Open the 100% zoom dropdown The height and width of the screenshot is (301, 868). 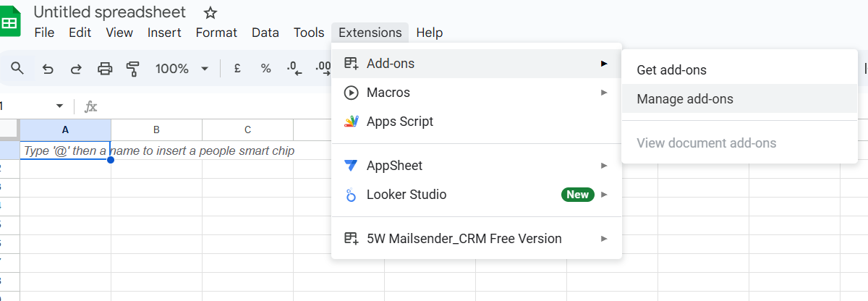pyautogui.click(x=182, y=69)
